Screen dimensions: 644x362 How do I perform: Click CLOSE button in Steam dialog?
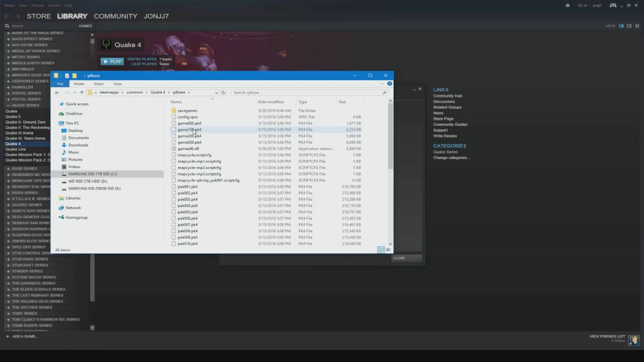[407, 258]
